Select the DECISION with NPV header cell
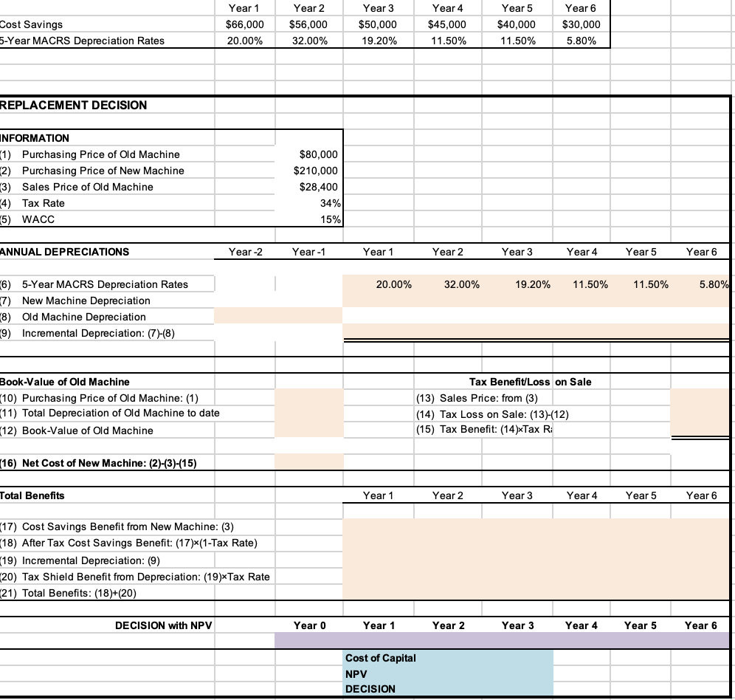 point(162,625)
